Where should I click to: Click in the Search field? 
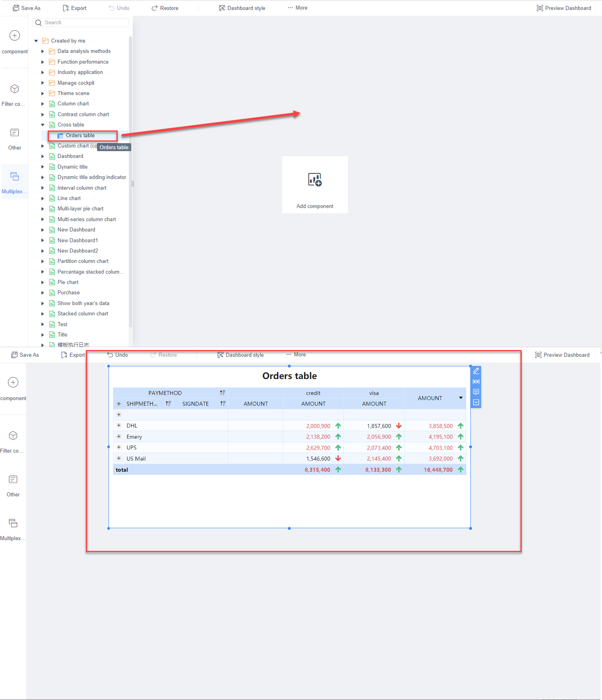coord(80,23)
